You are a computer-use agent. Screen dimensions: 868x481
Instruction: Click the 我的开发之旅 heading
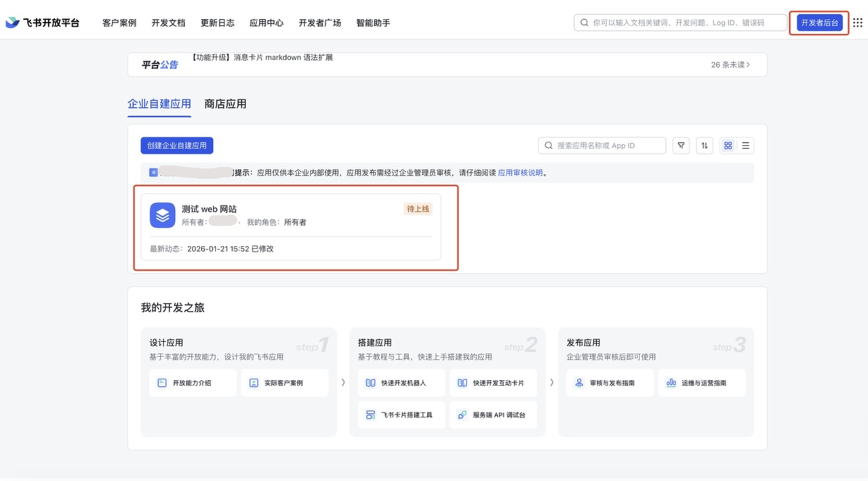click(x=172, y=308)
